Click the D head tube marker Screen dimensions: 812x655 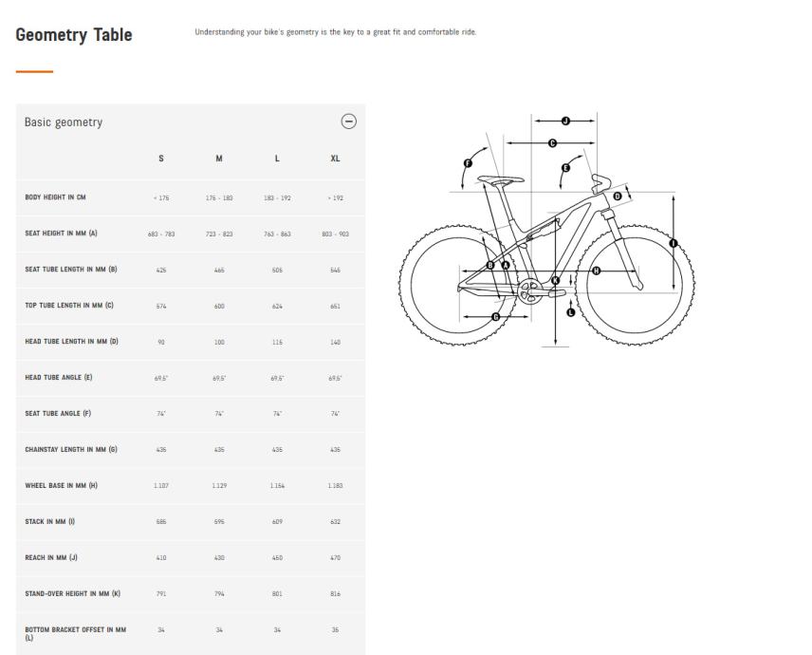[x=617, y=196]
